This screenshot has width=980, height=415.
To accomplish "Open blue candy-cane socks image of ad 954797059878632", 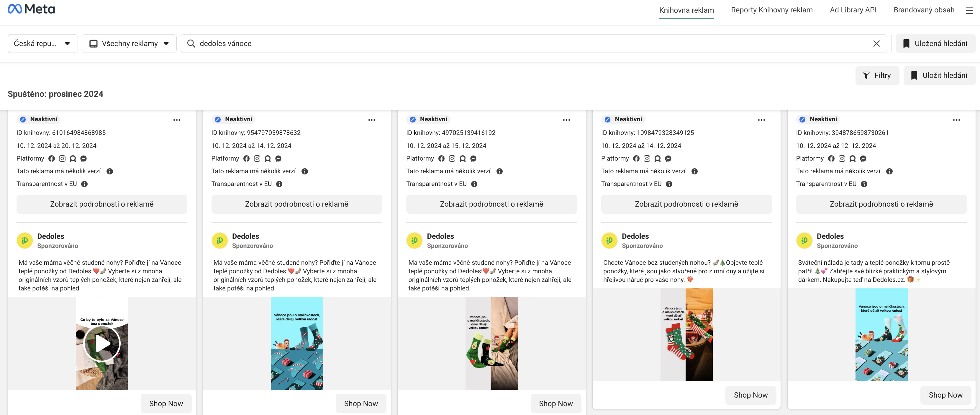I will [x=297, y=343].
